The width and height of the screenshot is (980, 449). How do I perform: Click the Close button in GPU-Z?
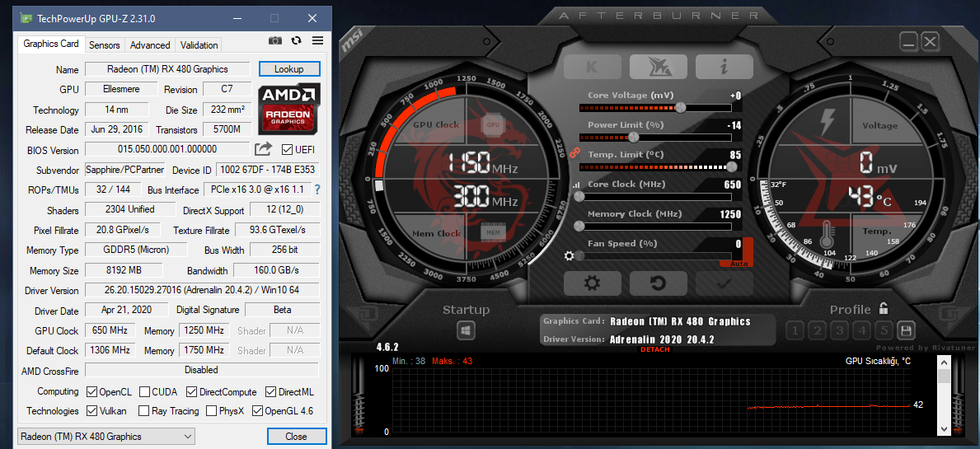(296, 437)
